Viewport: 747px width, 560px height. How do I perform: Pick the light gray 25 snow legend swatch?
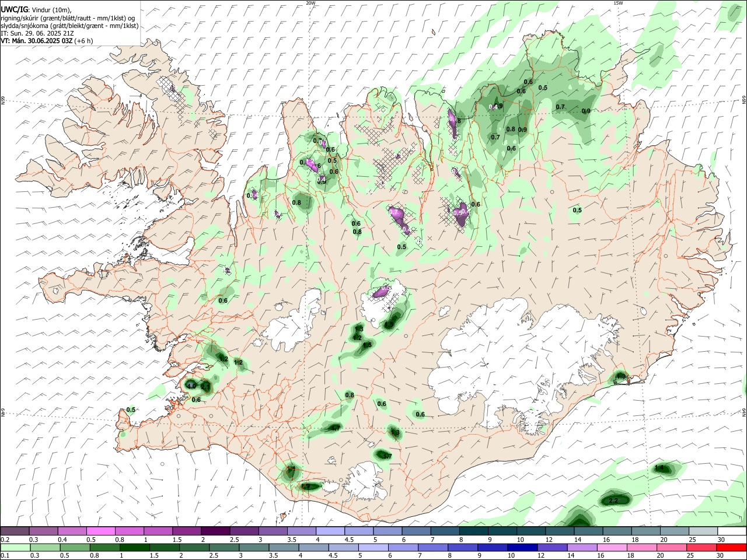click(703, 531)
